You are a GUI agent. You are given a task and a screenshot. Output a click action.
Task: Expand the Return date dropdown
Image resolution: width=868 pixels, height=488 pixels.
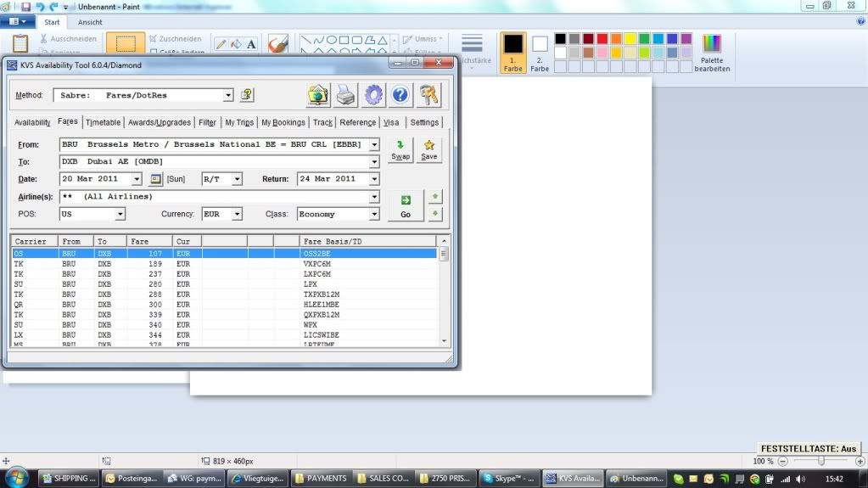point(374,179)
